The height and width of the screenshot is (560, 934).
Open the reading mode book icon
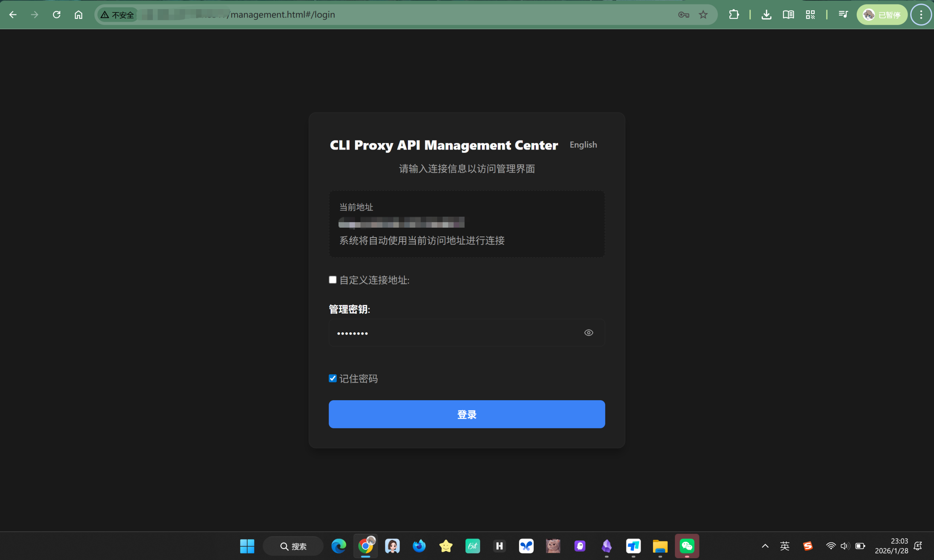(788, 15)
